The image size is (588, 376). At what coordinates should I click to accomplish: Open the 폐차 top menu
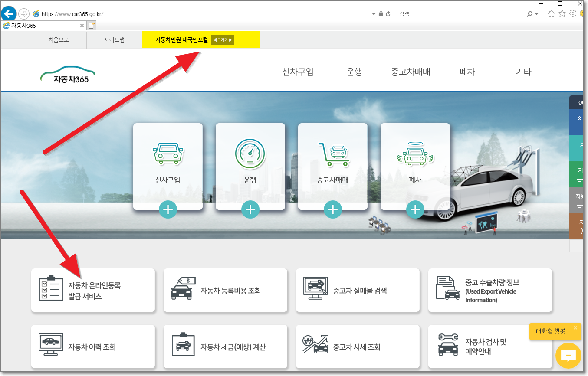coord(467,72)
